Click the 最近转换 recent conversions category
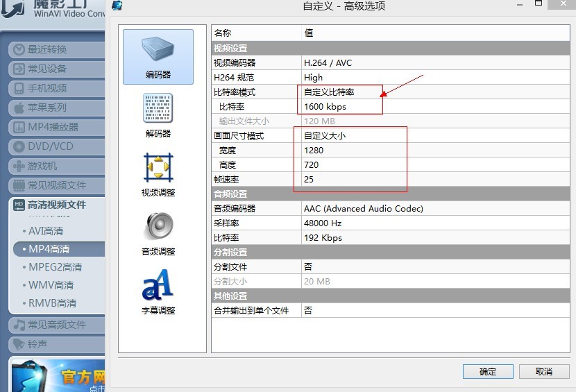Viewport: 576px width, 392px height. 56,50
